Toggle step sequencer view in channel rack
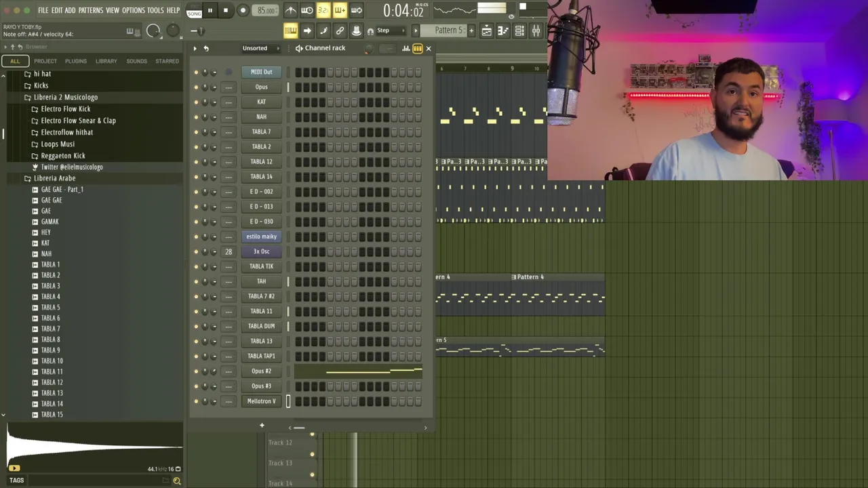This screenshot has width=868, height=488. pos(418,48)
